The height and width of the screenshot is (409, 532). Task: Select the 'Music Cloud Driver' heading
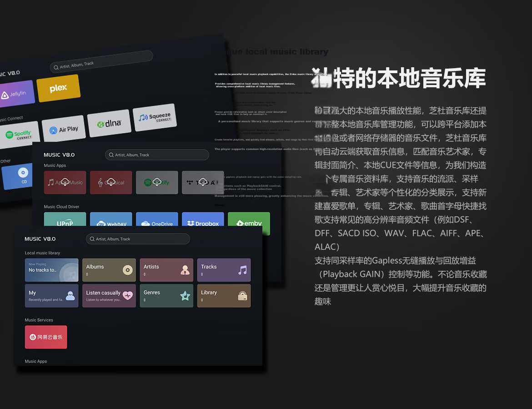pyautogui.click(x=61, y=207)
